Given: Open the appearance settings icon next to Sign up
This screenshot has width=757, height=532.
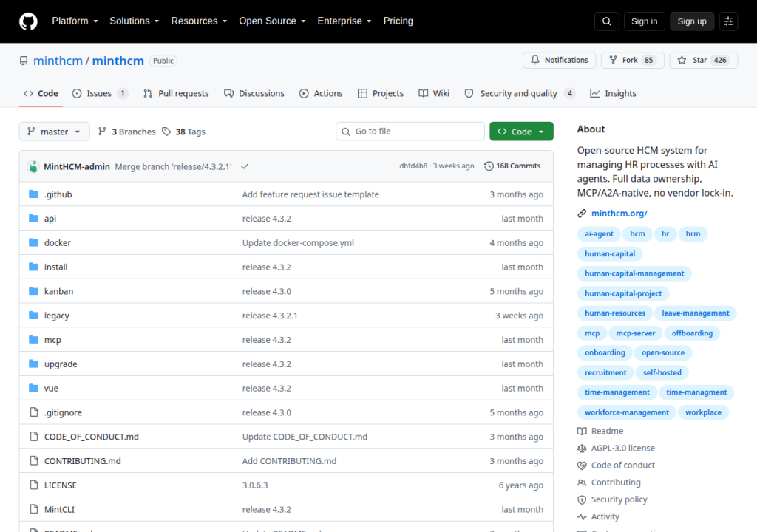Looking at the screenshot, I should pos(728,21).
